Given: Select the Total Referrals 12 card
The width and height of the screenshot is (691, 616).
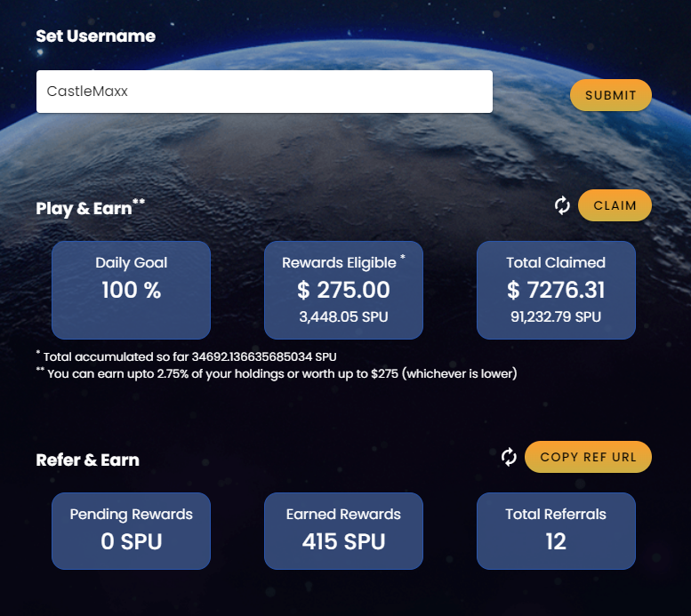Looking at the screenshot, I should click(x=556, y=531).
